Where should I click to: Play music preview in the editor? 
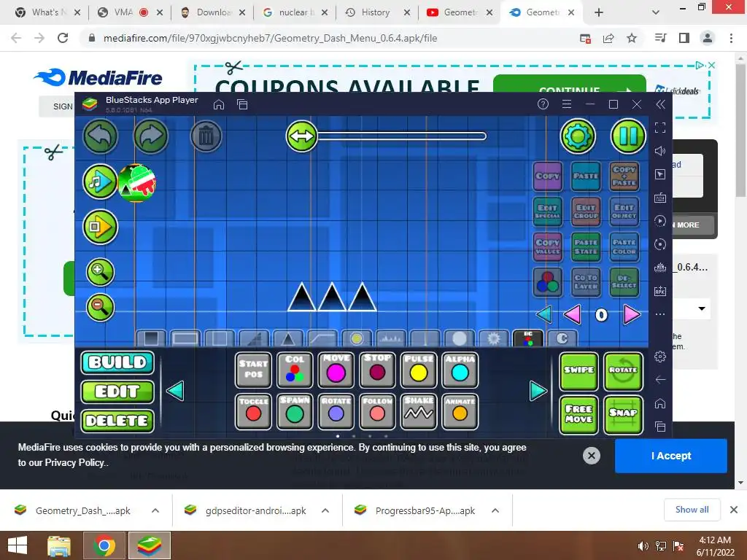pos(100,182)
